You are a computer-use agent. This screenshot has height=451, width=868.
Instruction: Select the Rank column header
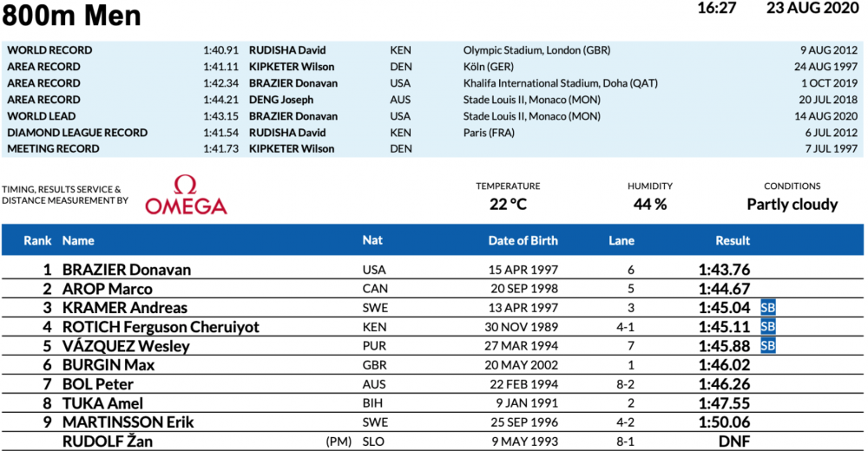(37, 240)
